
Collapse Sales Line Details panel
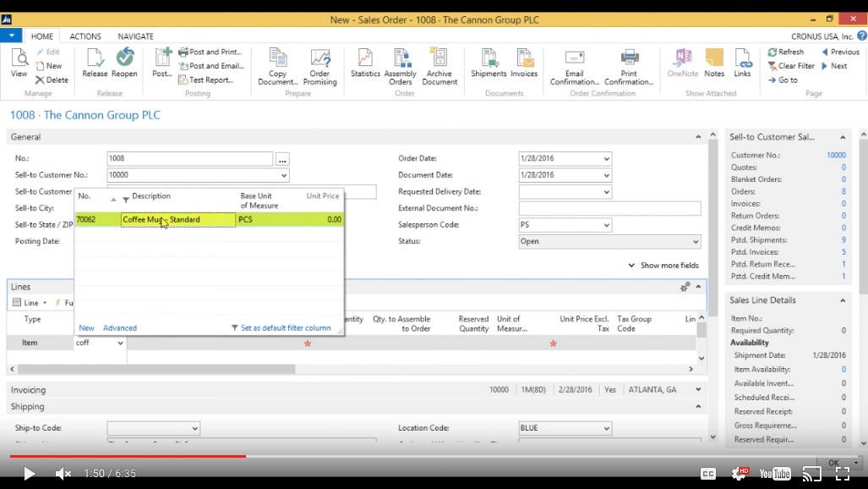point(843,300)
